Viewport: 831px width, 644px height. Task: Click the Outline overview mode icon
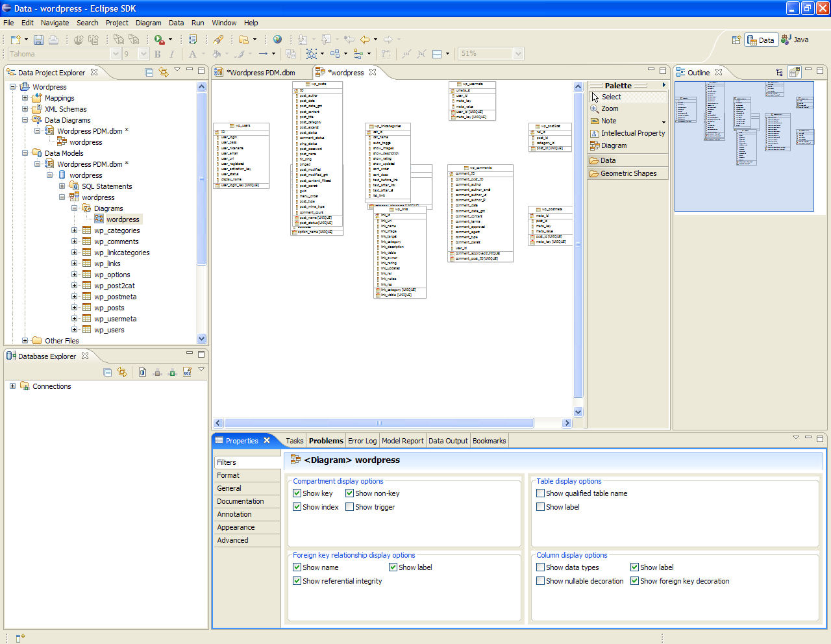coord(794,72)
